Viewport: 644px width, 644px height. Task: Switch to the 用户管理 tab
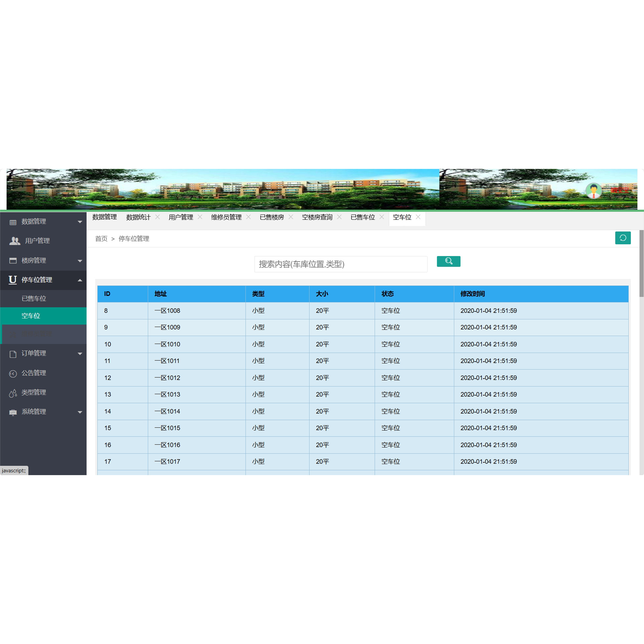(181, 217)
